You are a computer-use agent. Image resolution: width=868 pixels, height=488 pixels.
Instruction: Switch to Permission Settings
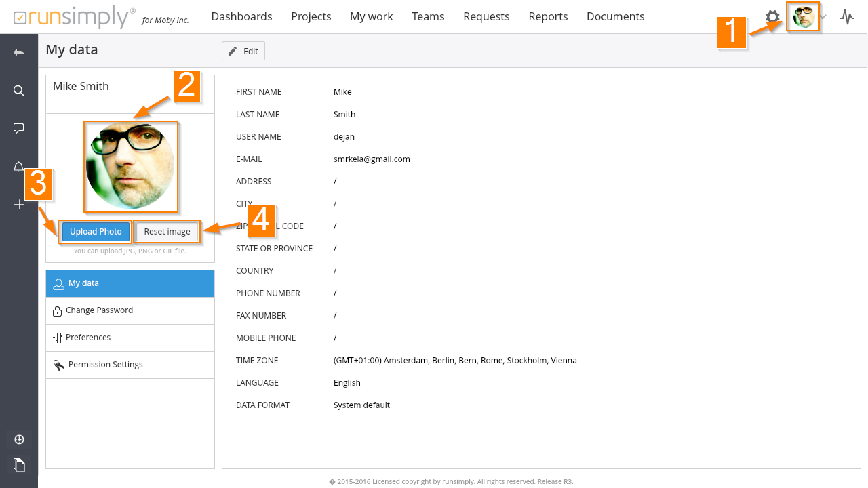[105, 365]
